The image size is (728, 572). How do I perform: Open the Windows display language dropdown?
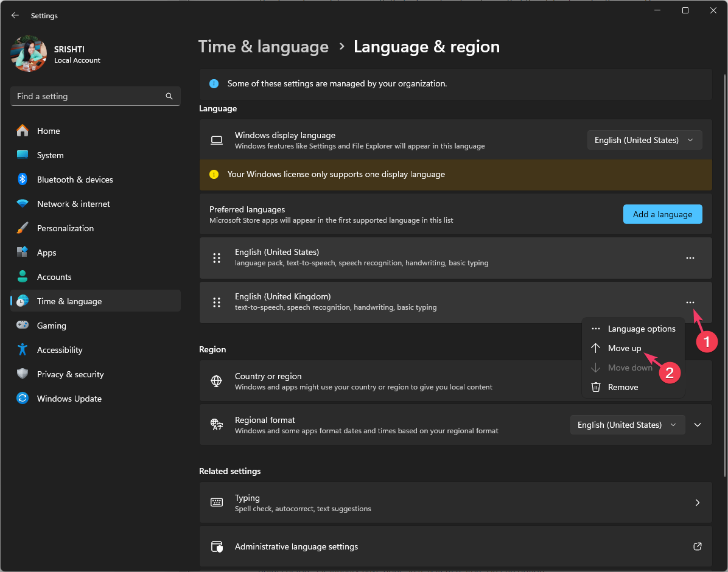click(644, 140)
